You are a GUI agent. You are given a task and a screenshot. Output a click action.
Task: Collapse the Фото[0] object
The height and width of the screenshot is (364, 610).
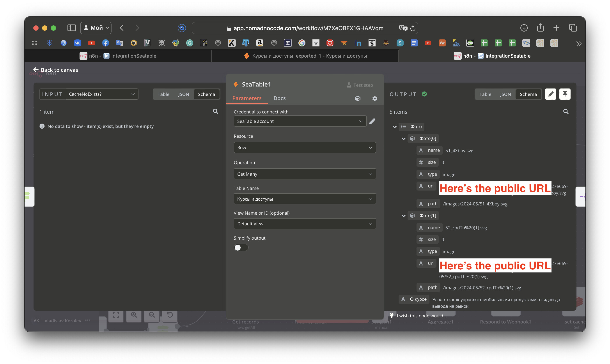point(403,139)
